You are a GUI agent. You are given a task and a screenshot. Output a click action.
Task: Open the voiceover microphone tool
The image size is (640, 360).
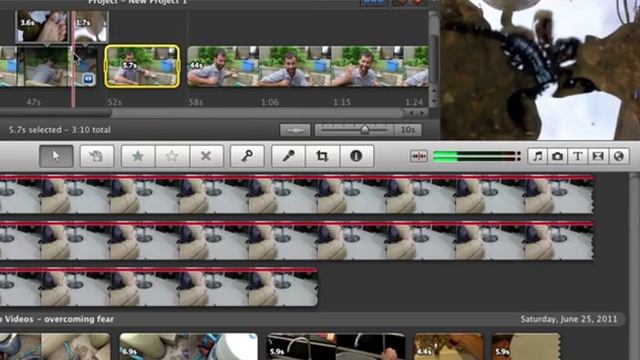click(x=289, y=156)
